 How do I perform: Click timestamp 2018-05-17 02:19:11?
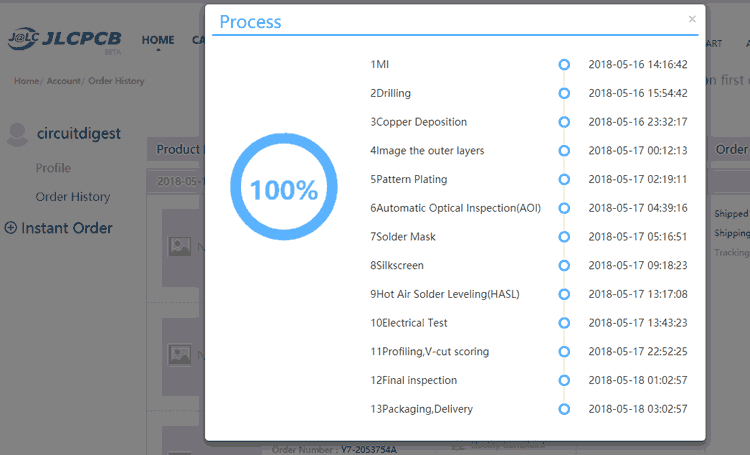[638, 179]
